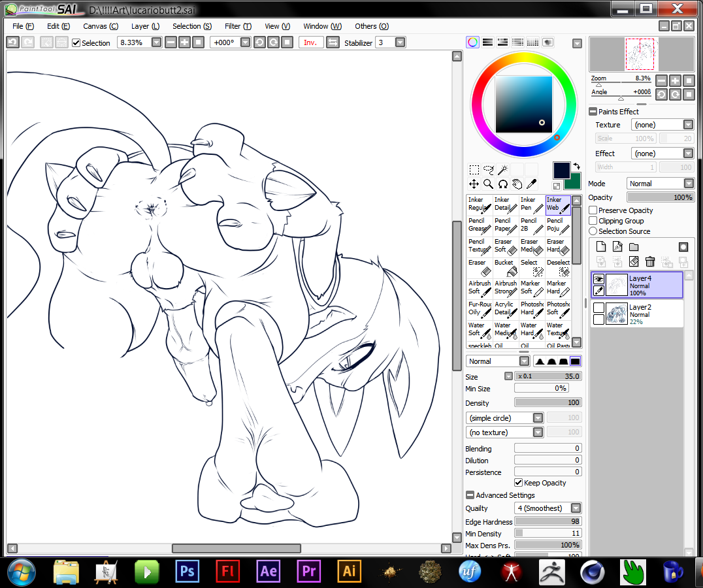Open the Stabilizer dropdown
Image resolution: width=703 pixels, height=588 pixels.
click(400, 42)
